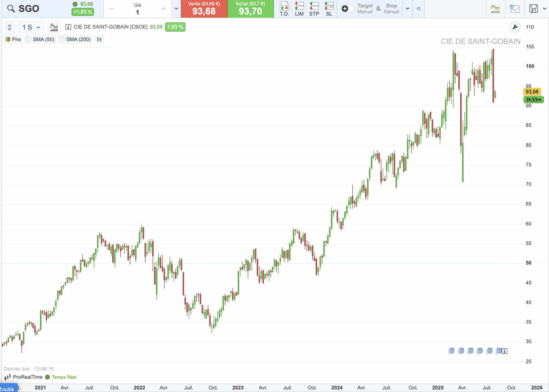This screenshot has width=549, height=392.
Task: Select the STP stop order icon
Action: (314, 9)
